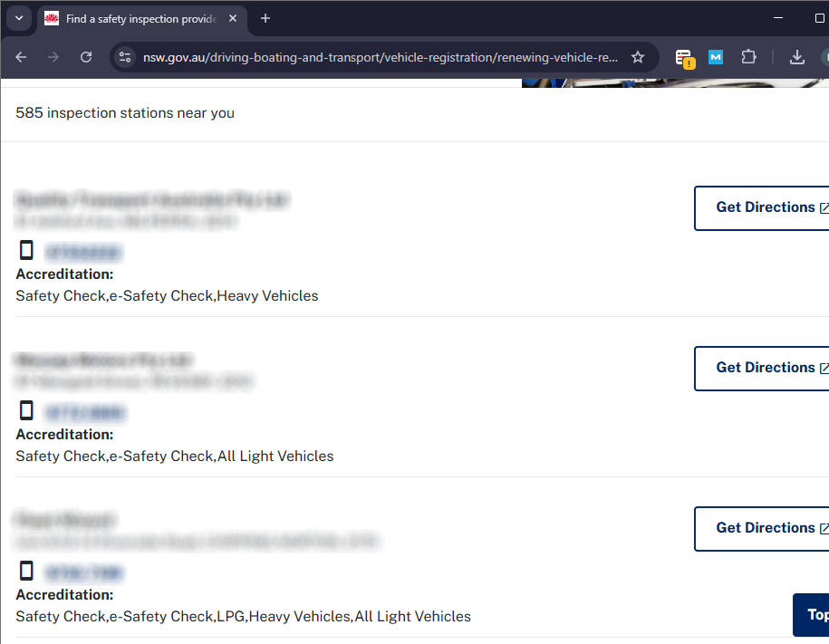Viewport: 829px width, 644px height.
Task: Call the LPG-accredited station's phone number link
Action: 83,572
